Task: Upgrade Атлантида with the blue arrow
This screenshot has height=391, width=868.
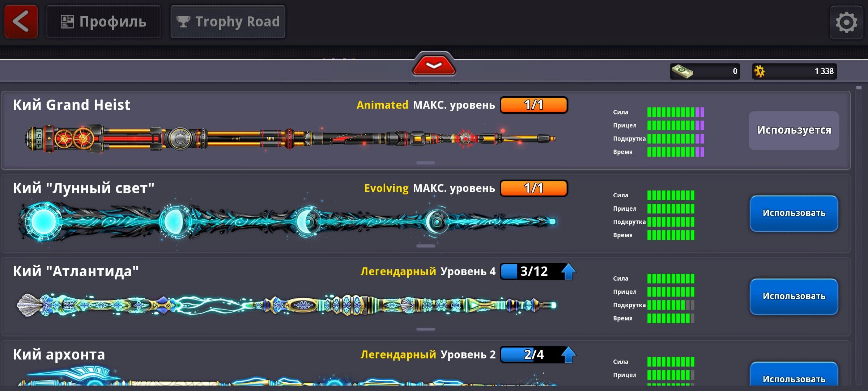Action: (568, 271)
